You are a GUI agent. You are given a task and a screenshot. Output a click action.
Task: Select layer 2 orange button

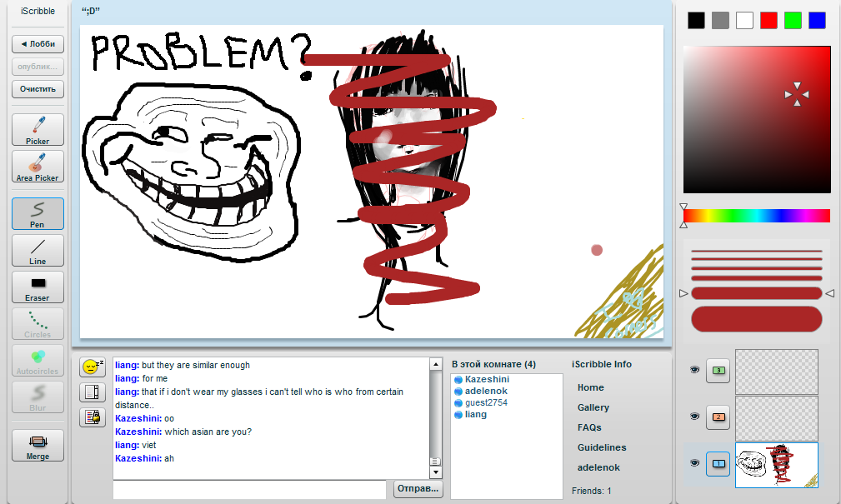pyautogui.click(x=718, y=417)
